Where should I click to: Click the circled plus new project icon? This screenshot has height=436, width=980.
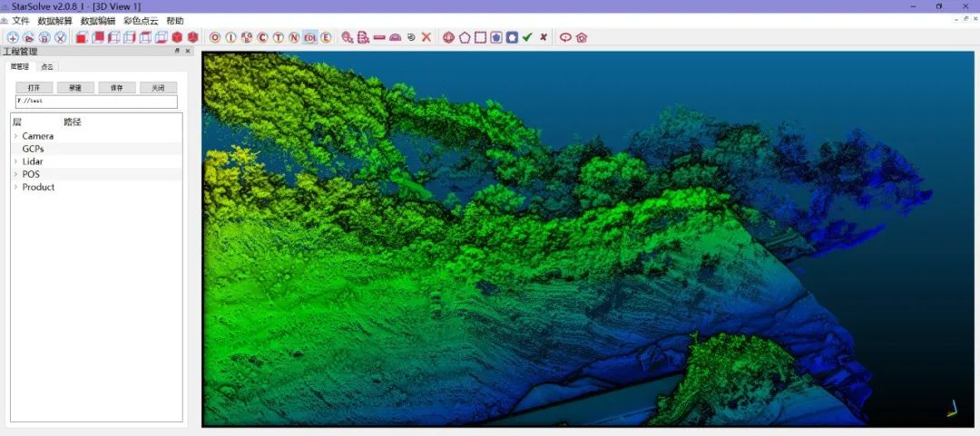[13, 37]
